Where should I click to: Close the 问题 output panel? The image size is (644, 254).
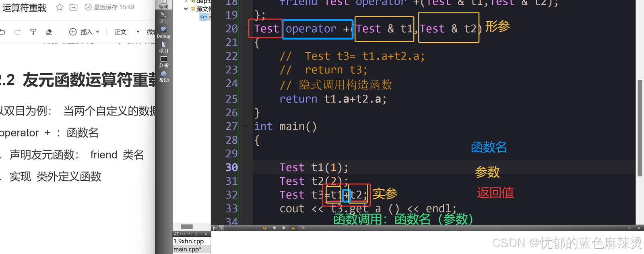[639, 228]
